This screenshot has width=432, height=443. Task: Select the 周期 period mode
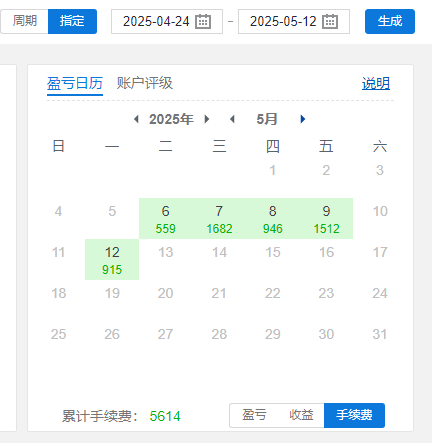coord(24,21)
